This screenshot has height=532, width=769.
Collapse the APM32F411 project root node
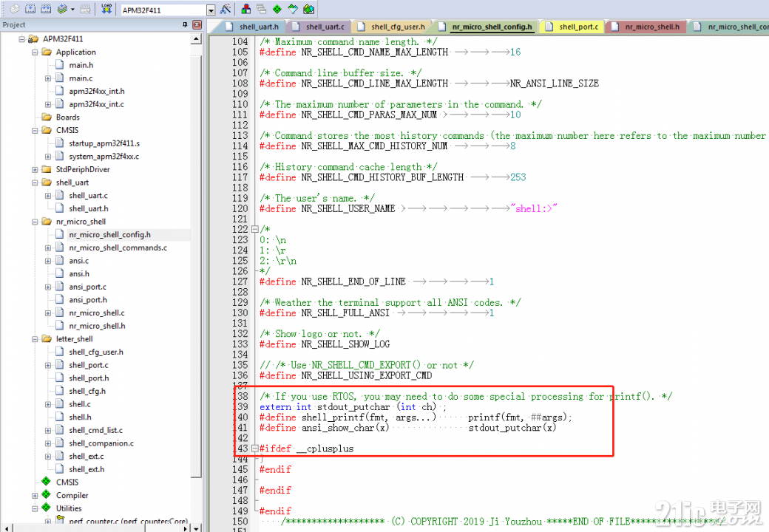click(x=21, y=38)
